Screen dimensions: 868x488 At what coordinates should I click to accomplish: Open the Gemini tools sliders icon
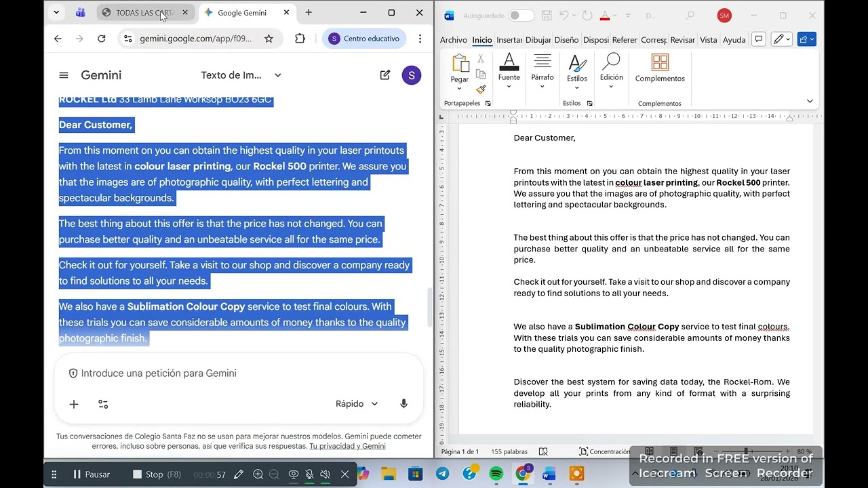coord(103,404)
